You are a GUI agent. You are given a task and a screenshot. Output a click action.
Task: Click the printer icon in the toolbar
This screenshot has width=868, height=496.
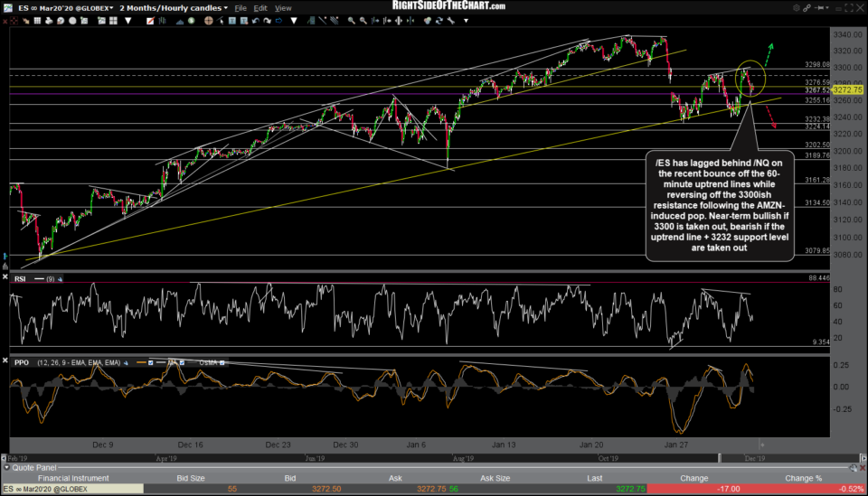(x=49, y=21)
